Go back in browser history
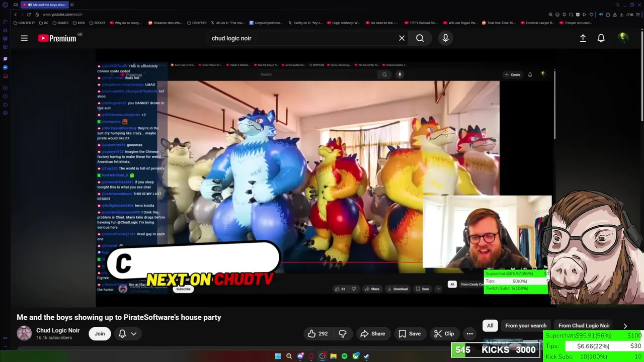This screenshot has width=644, height=362. (x=15, y=15)
